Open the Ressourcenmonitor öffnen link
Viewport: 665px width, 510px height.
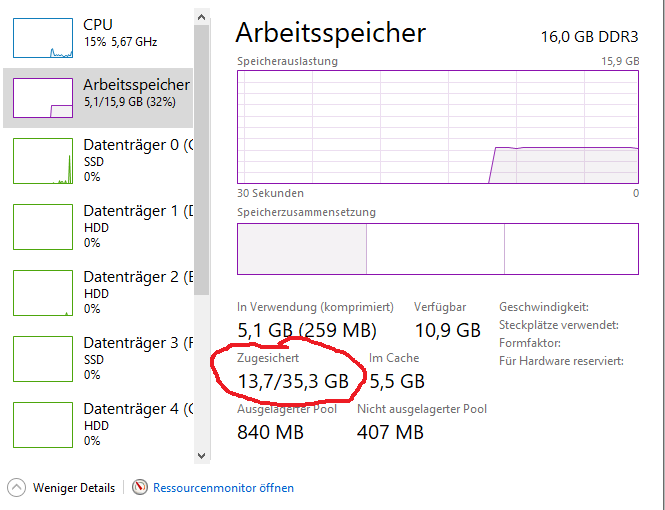pos(223,488)
